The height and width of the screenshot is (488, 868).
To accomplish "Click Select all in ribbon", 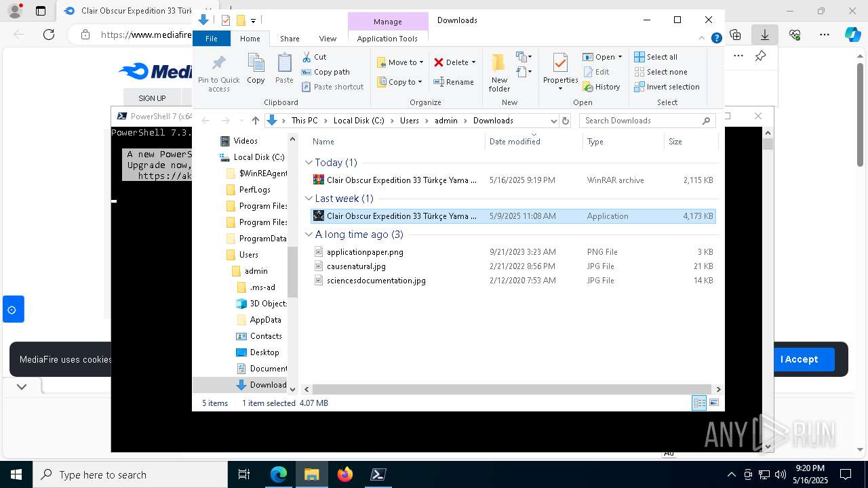I will tap(656, 57).
